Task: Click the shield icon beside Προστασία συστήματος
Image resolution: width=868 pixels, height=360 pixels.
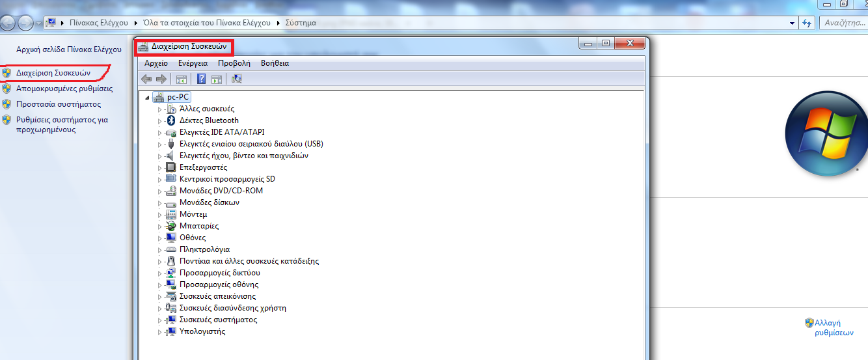Action: point(7,104)
